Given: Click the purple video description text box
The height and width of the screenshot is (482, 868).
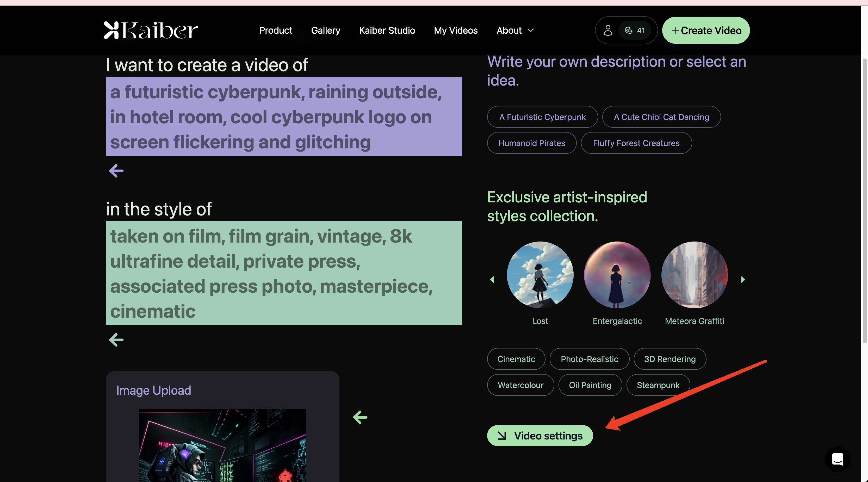Looking at the screenshot, I should 284,116.
